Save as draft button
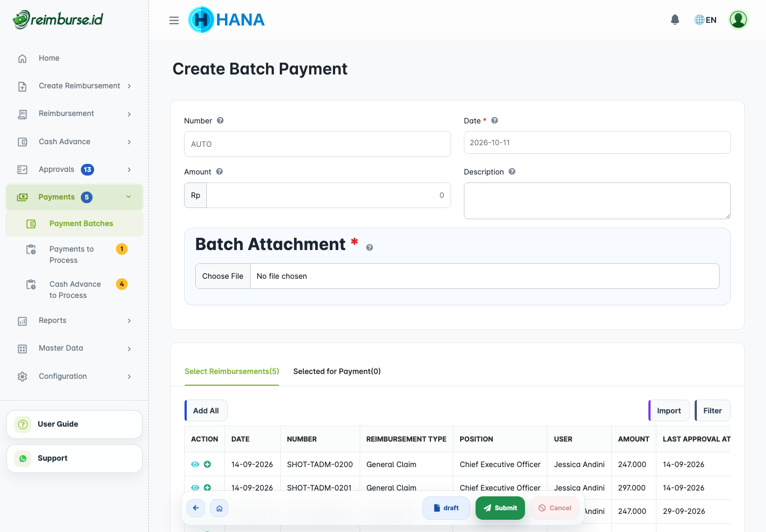The width and height of the screenshot is (766, 532). pos(446,508)
